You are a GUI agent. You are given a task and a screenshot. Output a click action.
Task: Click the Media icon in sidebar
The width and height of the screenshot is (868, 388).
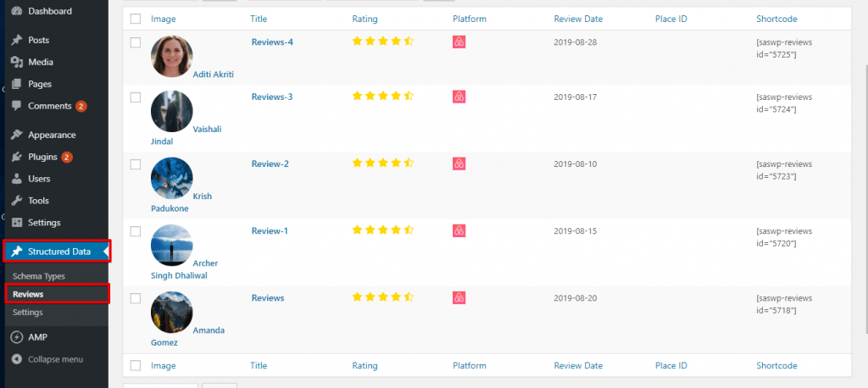coord(17,62)
